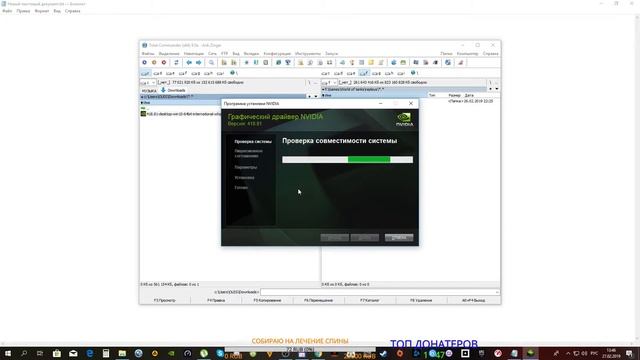
Task: Click F7 Каталог button
Action: pyautogui.click(x=370, y=300)
